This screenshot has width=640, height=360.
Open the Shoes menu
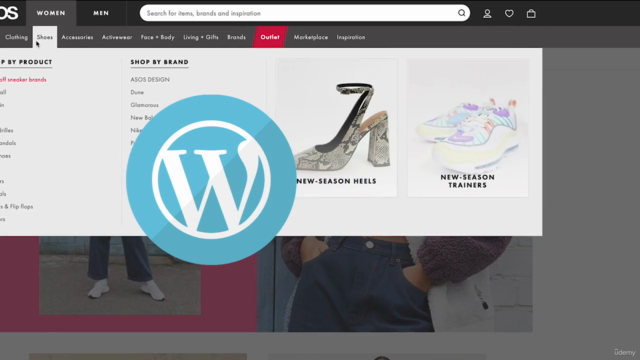click(x=45, y=37)
